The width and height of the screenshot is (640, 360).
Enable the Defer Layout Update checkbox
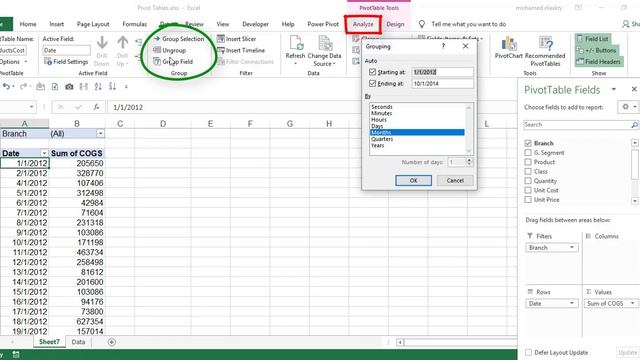tap(529, 352)
